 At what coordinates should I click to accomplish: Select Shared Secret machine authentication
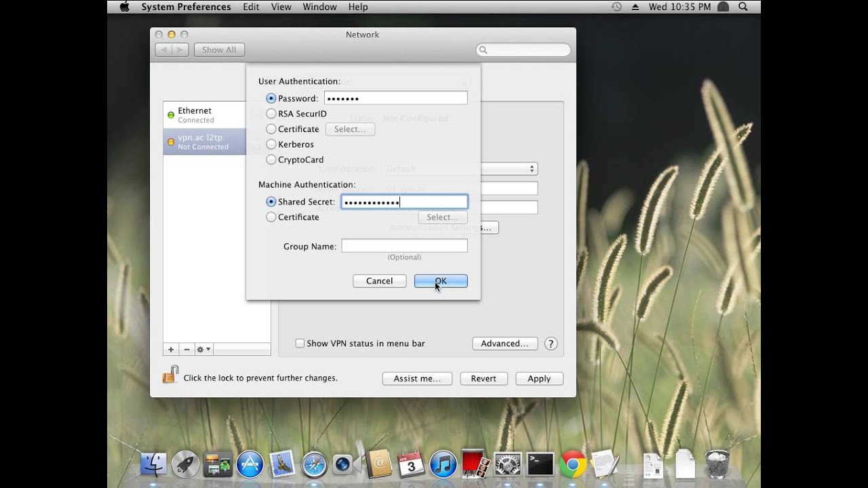pyautogui.click(x=271, y=202)
